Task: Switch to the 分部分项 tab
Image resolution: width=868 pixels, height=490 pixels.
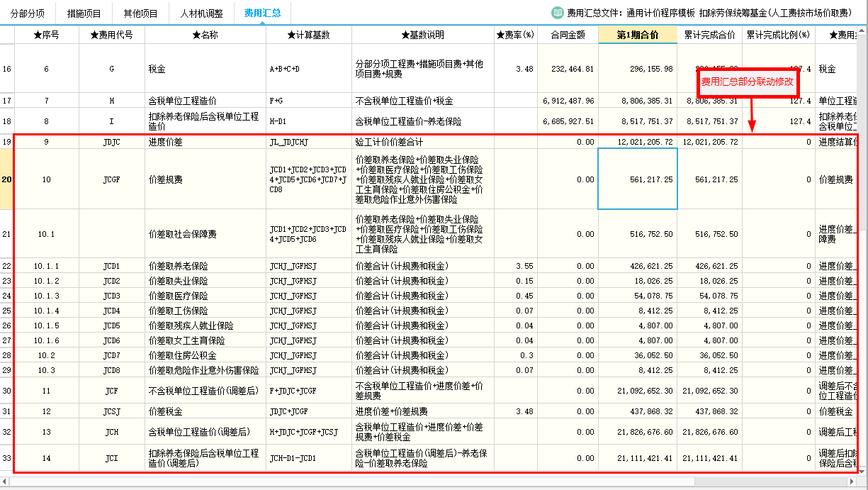Action: (x=28, y=13)
